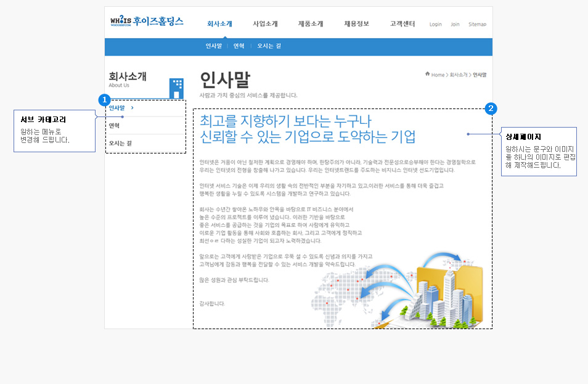588x384 pixels.
Task: Open the Sitemap link in the header
Action: click(477, 25)
